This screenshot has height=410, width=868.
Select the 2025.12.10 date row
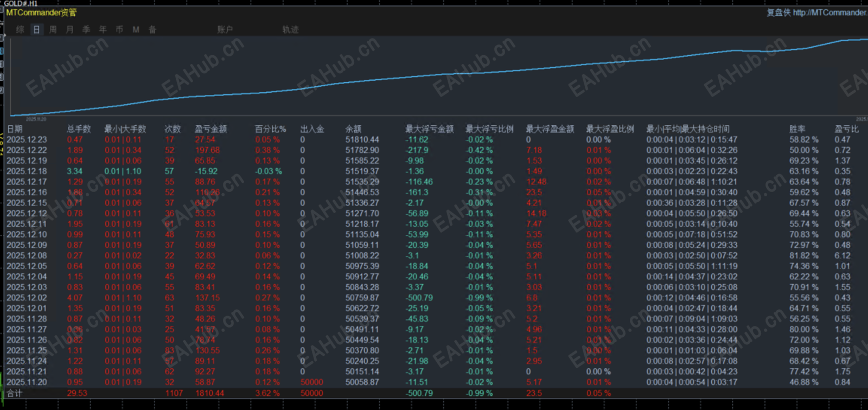[27, 235]
